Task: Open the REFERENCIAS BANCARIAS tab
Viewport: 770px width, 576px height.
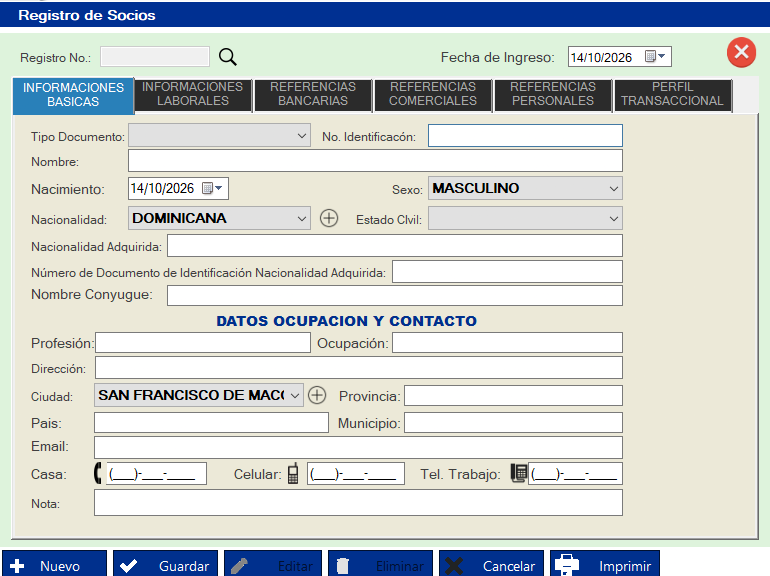Action: pos(313,94)
